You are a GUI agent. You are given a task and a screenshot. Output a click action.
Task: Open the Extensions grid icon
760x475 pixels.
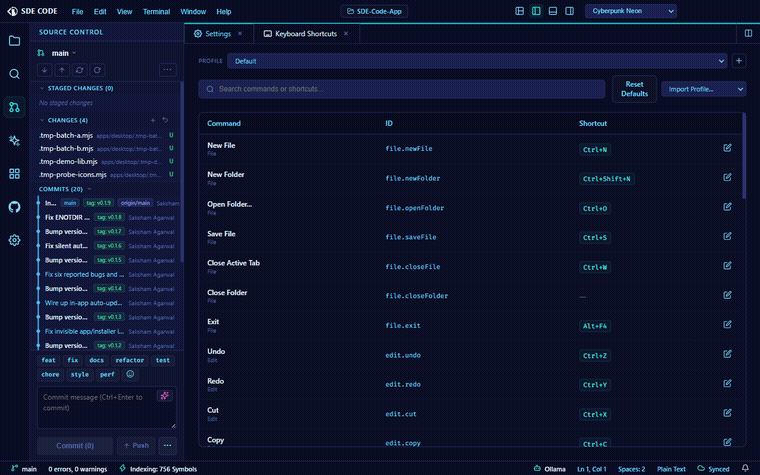(15, 174)
